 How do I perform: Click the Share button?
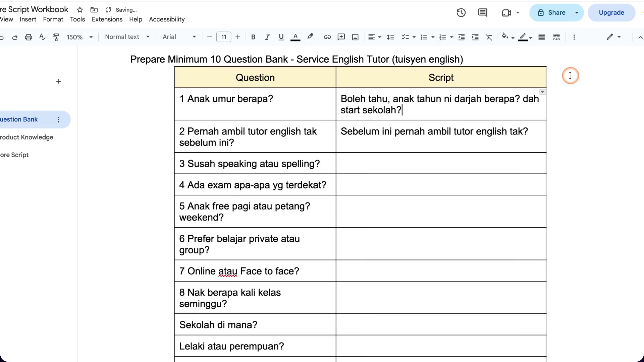point(551,13)
